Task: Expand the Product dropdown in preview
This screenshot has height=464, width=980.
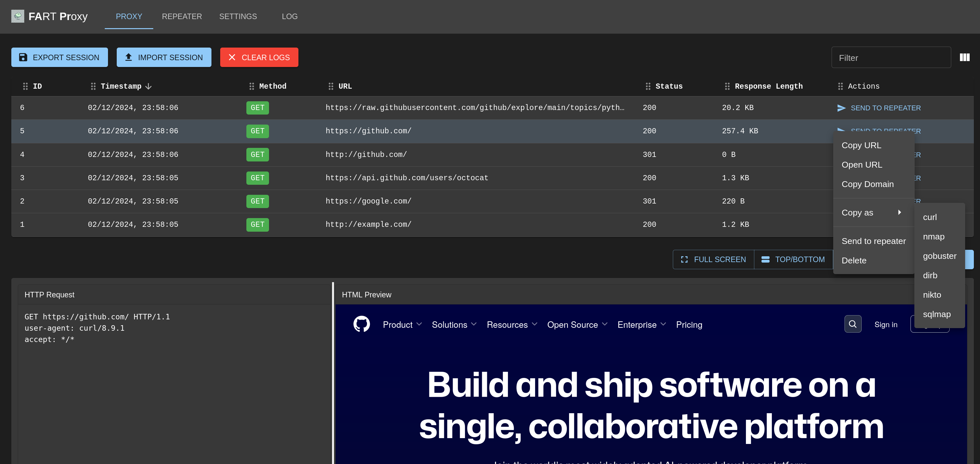Action: pyautogui.click(x=403, y=325)
